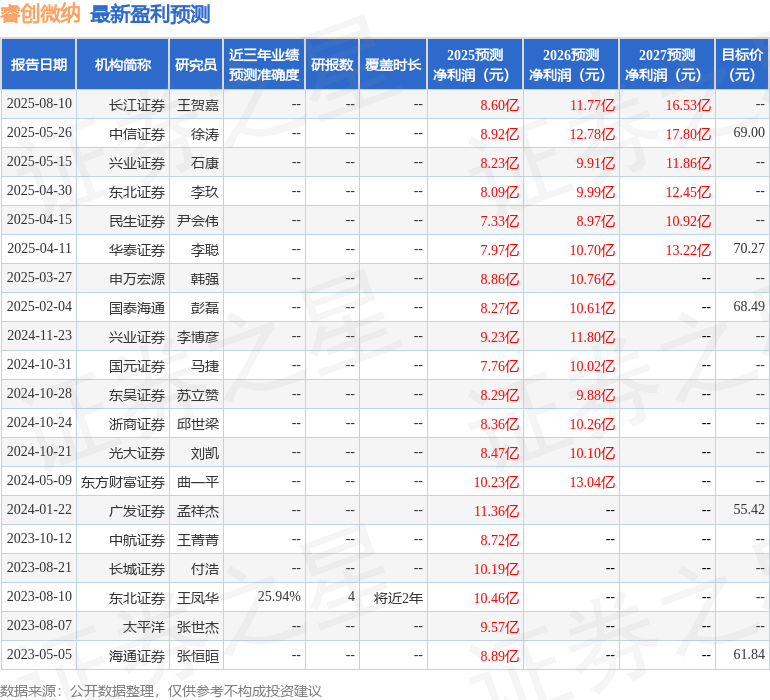Click target price 70.27

click(x=749, y=249)
